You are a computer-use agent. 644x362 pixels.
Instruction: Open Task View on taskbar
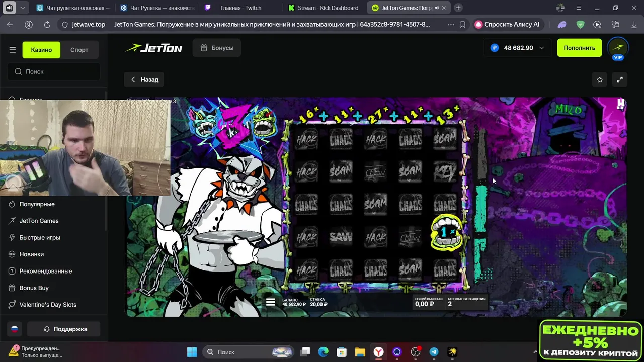coord(305,352)
